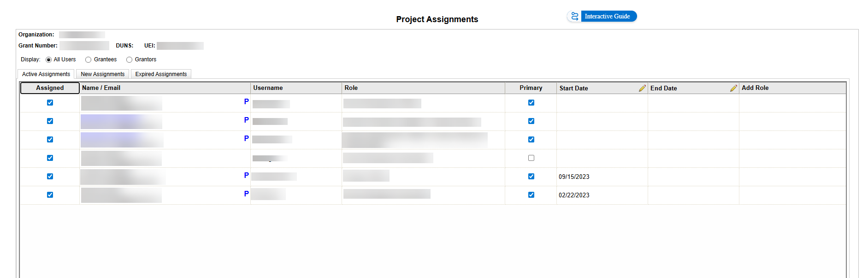The image size is (868, 278).
Task: Switch to the New Assignments tab
Action: coord(102,74)
